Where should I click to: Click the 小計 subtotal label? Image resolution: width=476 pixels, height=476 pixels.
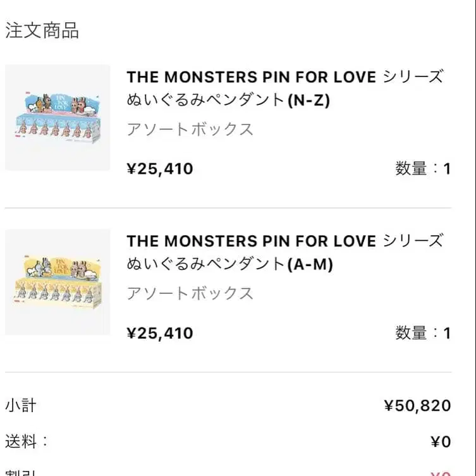point(21,405)
